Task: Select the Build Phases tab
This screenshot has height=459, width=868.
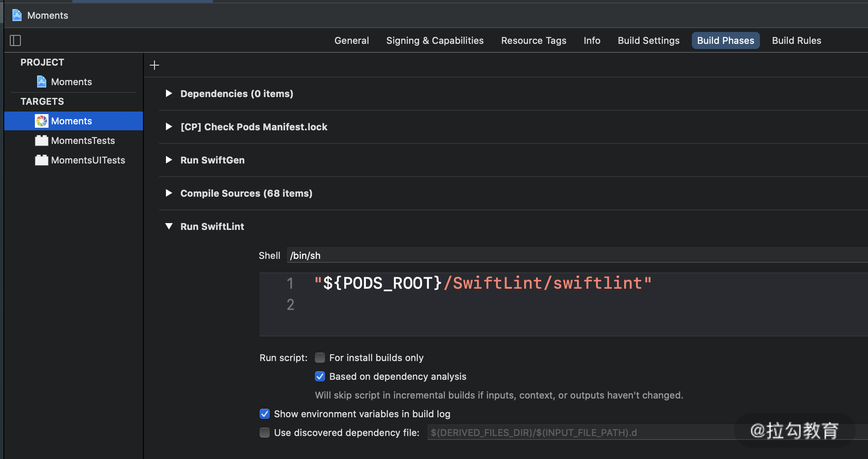Action: pos(725,40)
